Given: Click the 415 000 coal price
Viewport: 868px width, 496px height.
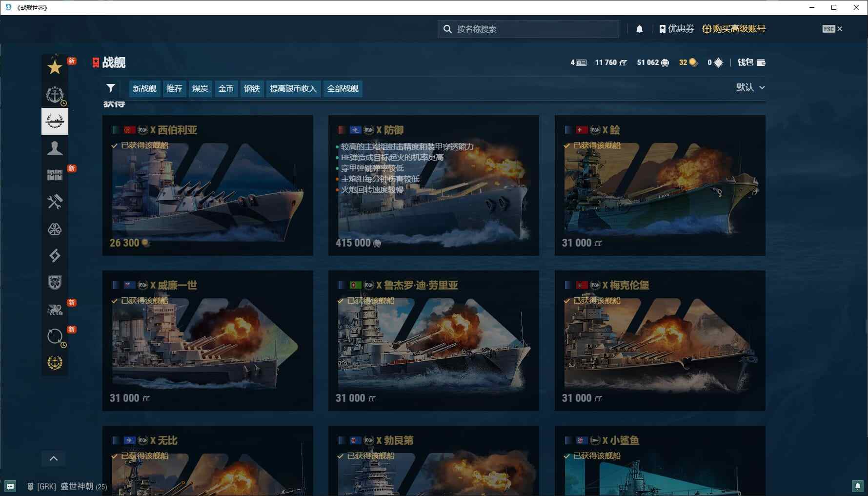Looking at the screenshot, I should (358, 243).
